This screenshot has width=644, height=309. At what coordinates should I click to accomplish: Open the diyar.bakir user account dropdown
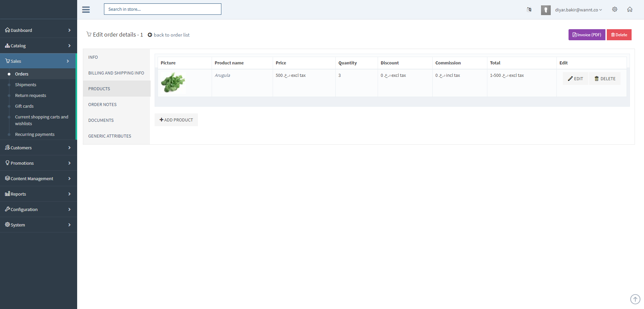(x=578, y=10)
